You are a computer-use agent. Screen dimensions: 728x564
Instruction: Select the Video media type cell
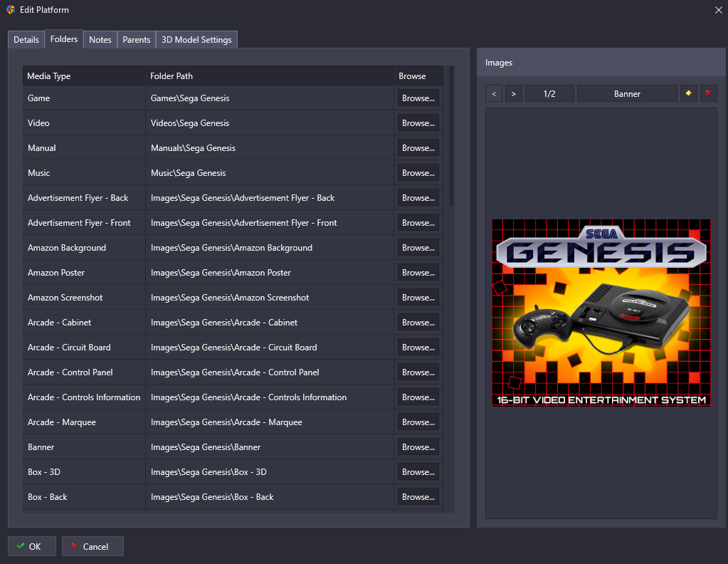84,123
